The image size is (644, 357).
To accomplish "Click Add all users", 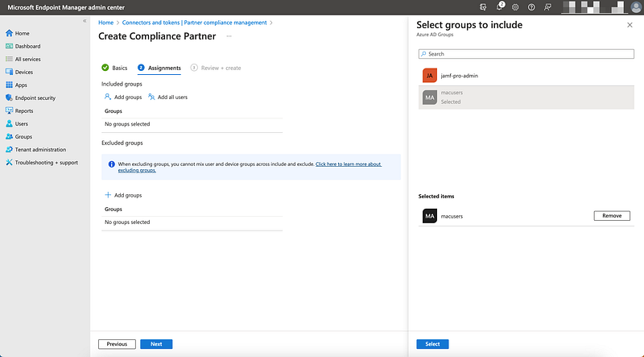I will coord(168,97).
